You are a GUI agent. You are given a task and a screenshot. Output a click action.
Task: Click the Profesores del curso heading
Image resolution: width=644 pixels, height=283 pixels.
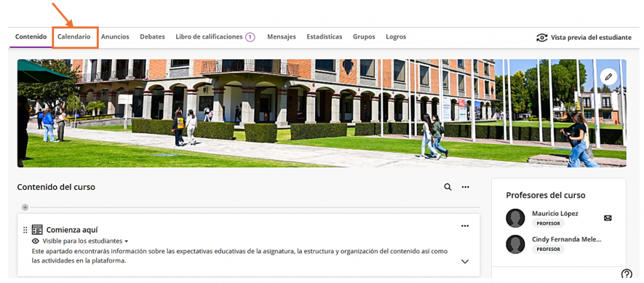[x=545, y=196]
